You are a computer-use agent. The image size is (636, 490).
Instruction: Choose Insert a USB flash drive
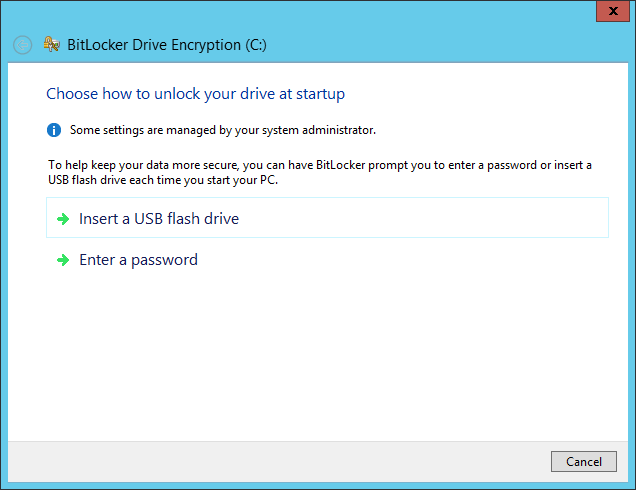327,218
